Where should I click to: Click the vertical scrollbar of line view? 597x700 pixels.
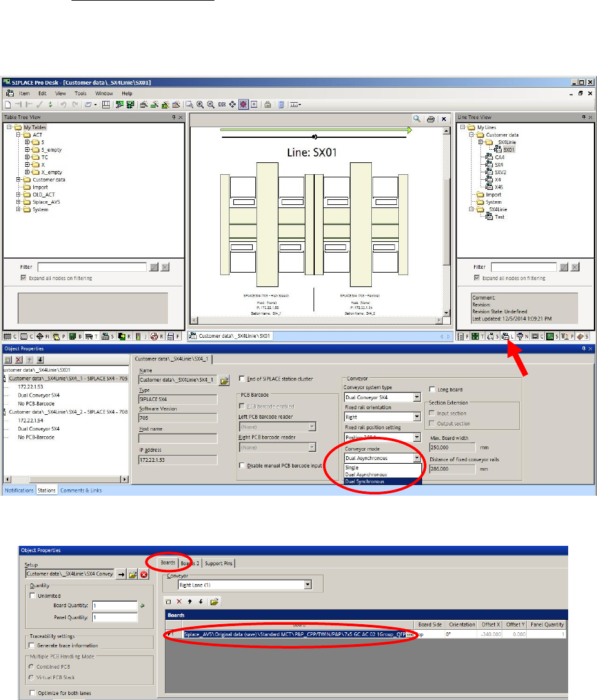tap(446, 221)
